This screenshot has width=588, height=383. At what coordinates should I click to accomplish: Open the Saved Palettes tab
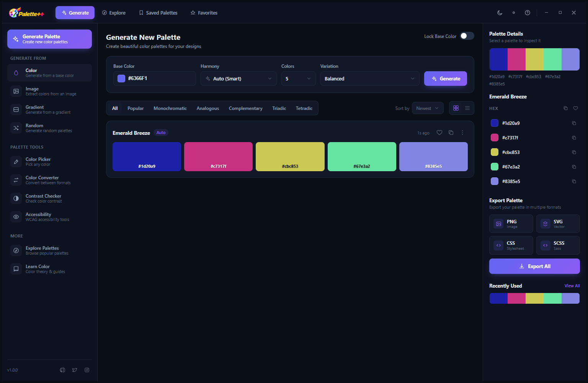click(x=158, y=13)
